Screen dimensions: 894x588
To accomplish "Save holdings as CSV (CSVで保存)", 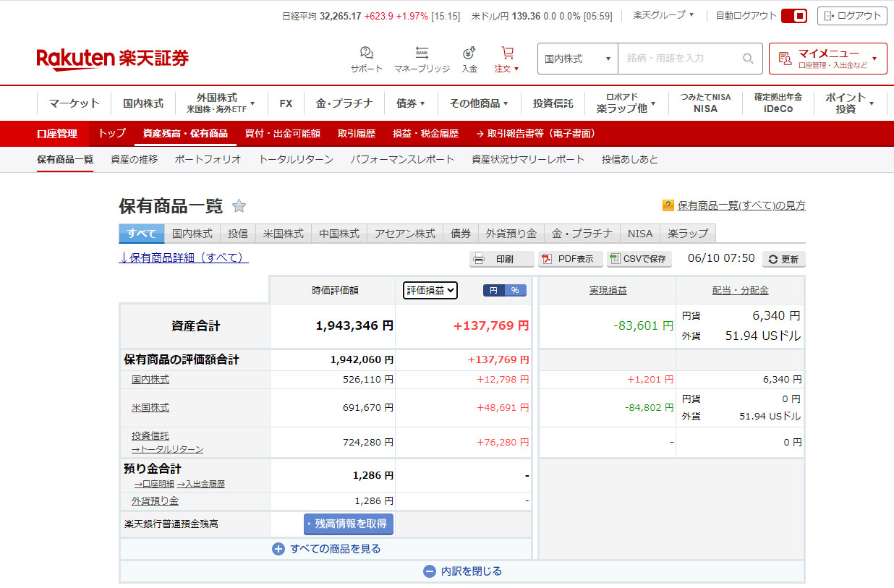I will pyautogui.click(x=639, y=259).
